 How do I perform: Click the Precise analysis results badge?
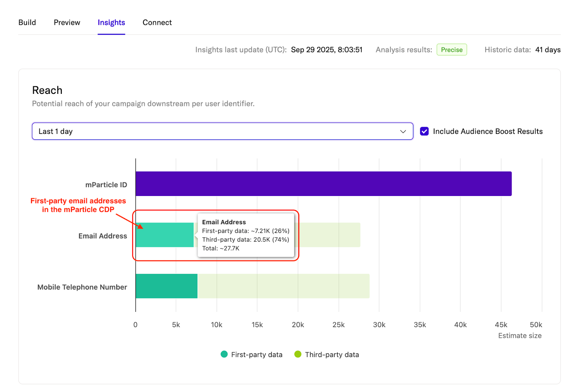452,50
